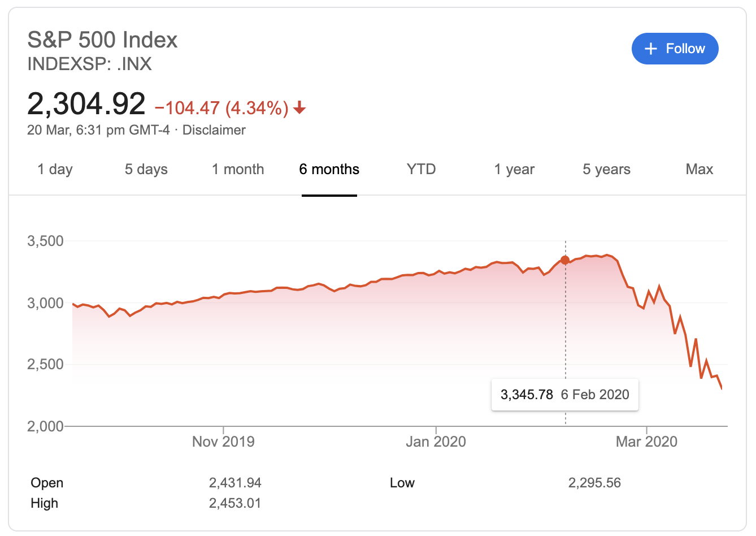Select the Max range tab
756x536 pixels.
coord(699,169)
